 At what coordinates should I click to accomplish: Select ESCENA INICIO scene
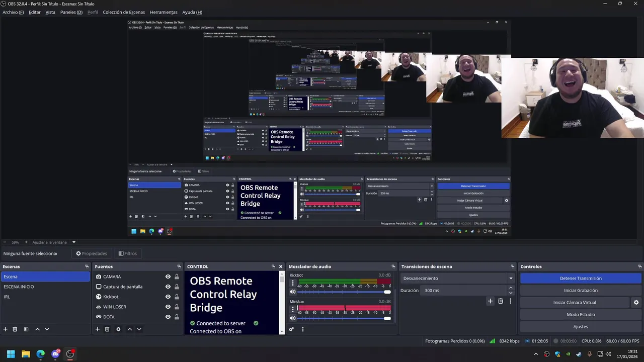[x=45, y=287]
